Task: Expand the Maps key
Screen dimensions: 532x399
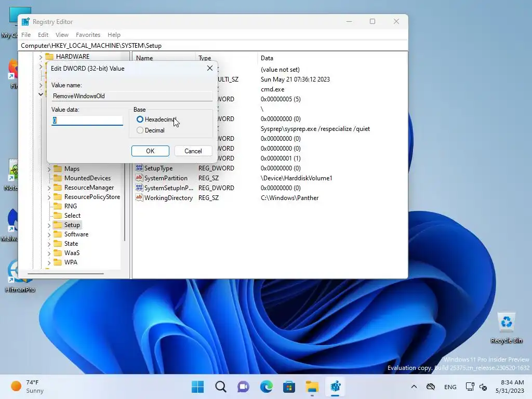Action: 49,169
